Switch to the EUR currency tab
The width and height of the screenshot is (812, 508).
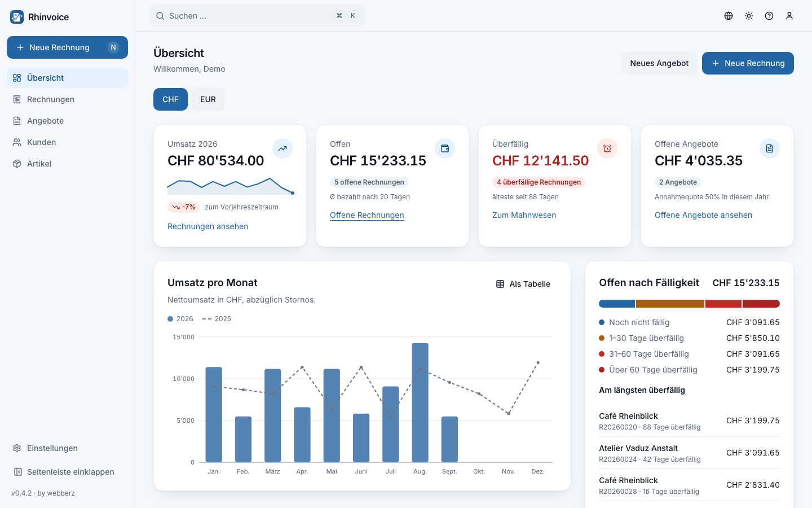208,99
